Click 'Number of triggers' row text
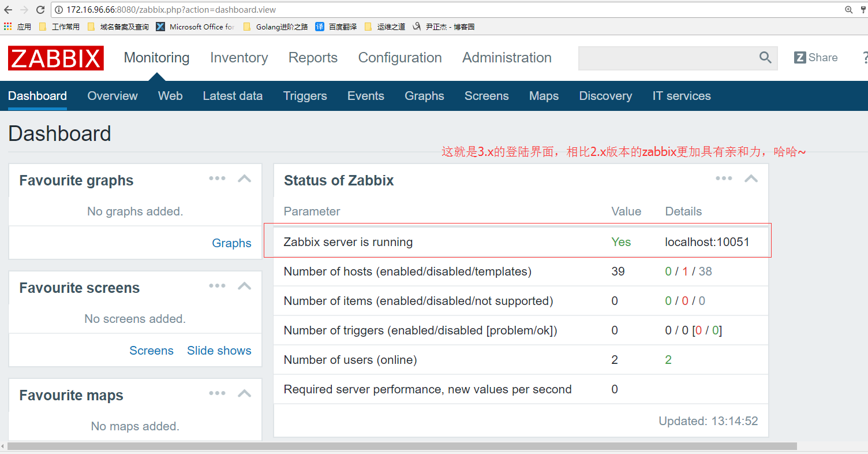 [420, 330]
